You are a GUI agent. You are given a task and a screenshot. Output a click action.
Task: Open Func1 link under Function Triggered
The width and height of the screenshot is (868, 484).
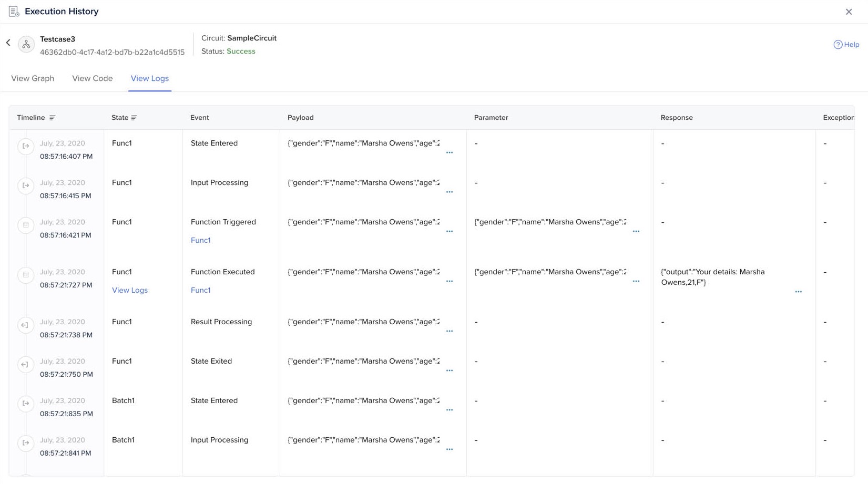pyautogui.click(x=200, y=240)
